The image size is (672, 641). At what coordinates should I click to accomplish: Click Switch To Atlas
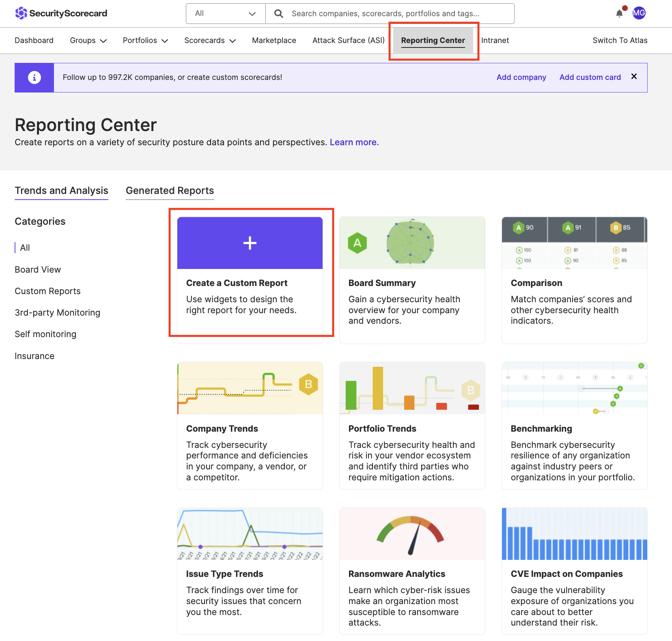pyautogui.click(x=620, y=41)
